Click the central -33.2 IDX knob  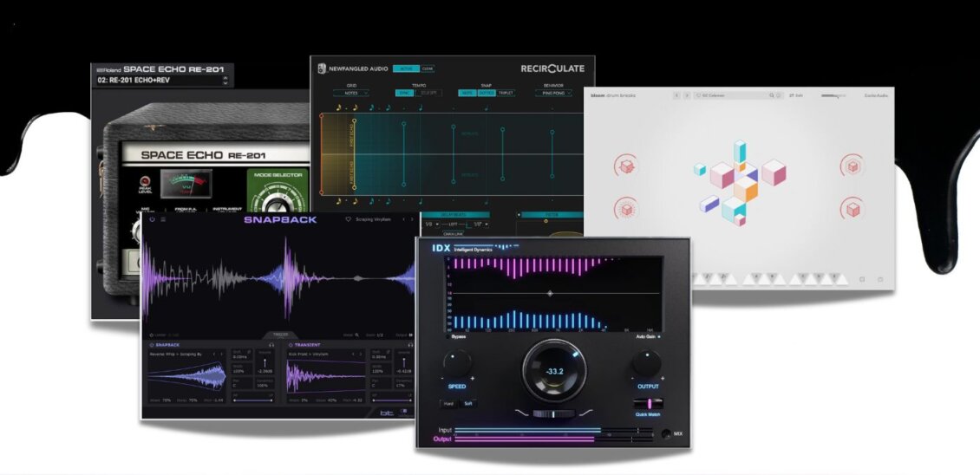552,370
